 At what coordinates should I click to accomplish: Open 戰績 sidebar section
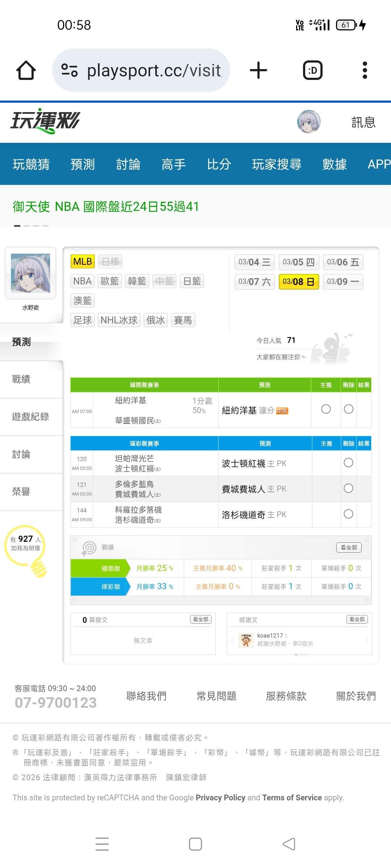[31, 379]
